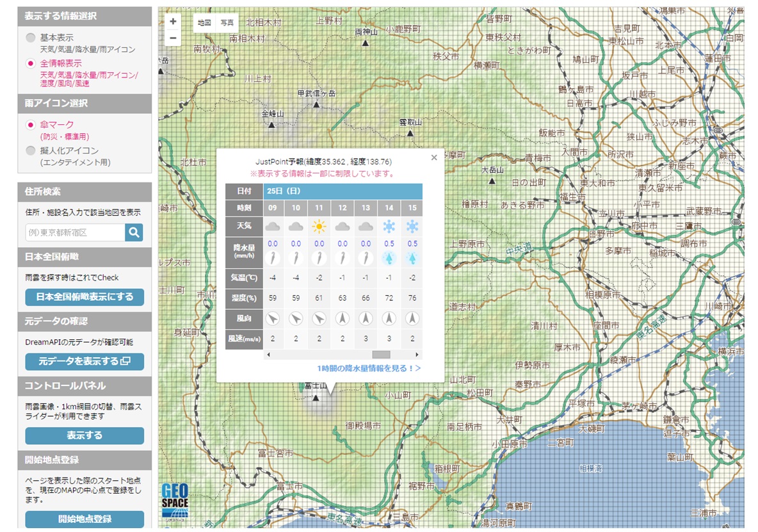The height and width of the screenshot is (532, 758).
Task: Click the wind direction arrow for 14
Action: (389, 318)
